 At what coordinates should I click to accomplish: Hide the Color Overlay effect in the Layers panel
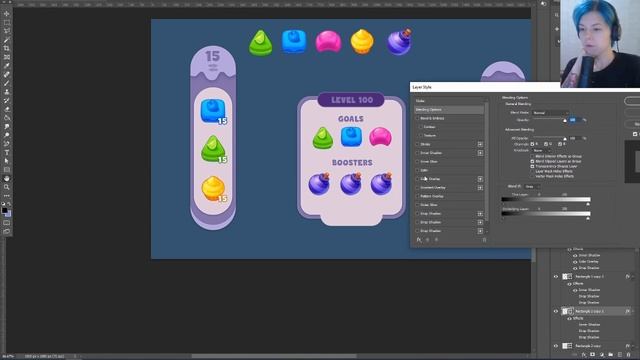575,262
